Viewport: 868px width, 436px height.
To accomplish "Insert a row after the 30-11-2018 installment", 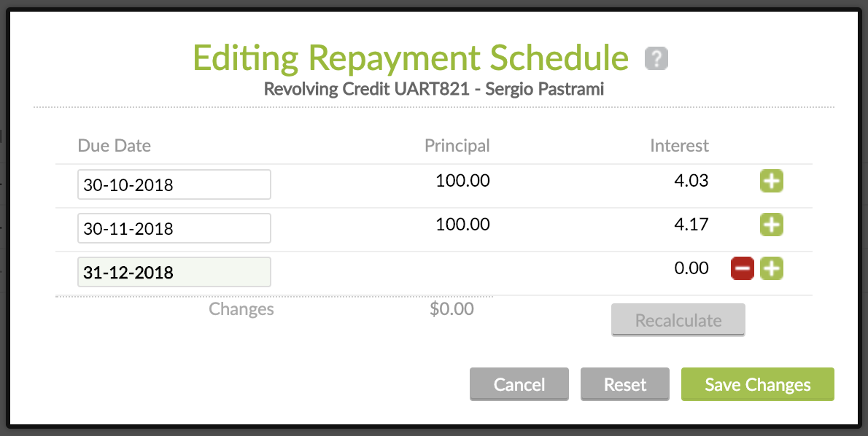I will (772, 225).
